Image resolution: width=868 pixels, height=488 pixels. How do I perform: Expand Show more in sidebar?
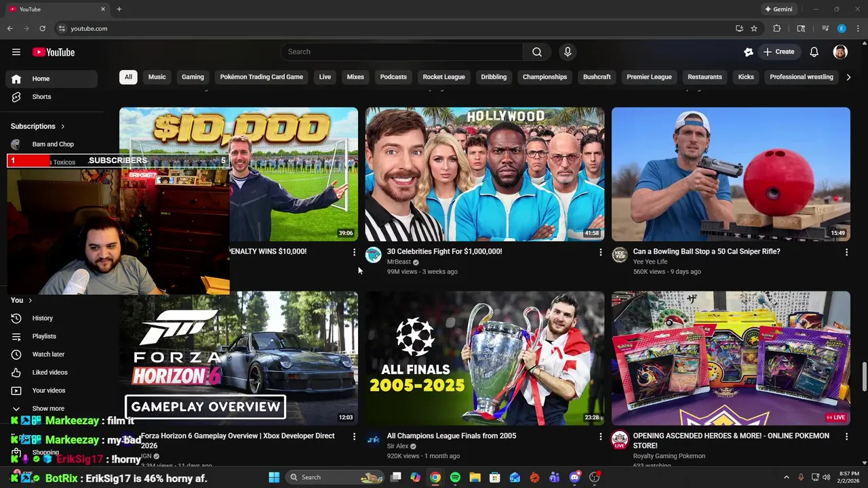click(x=52, y=409)
